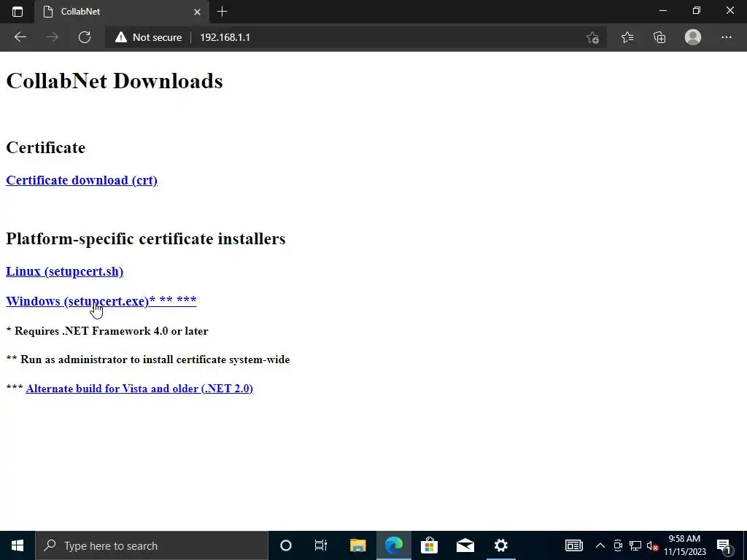This screenshot has width=747, height=560.
Task: Click the CollabNet Downloads heading text
Action: click(x=115, y=81)
